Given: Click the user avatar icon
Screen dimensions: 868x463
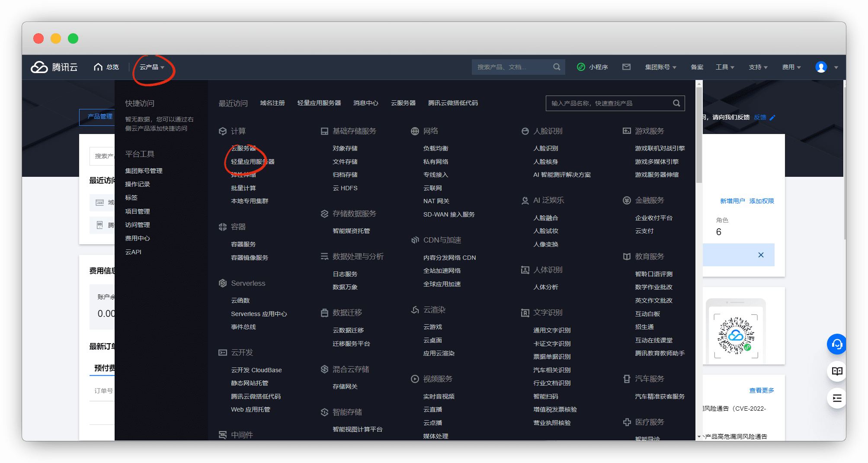Looking at the screenshot, I should pos(821,67).
